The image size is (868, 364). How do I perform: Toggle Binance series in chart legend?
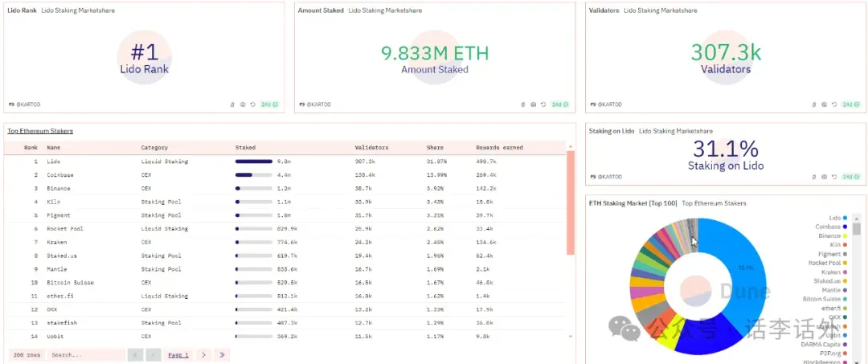(x=833, y=235)
